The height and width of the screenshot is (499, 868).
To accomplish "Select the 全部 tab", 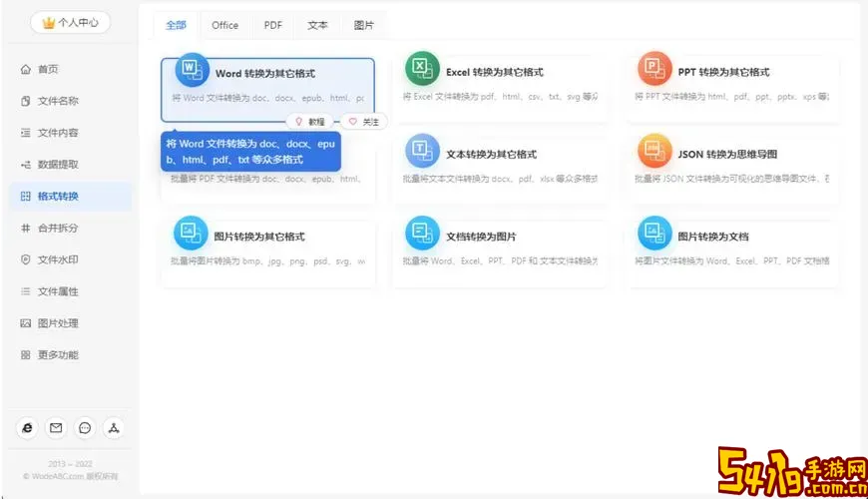I will coord(176,25).
